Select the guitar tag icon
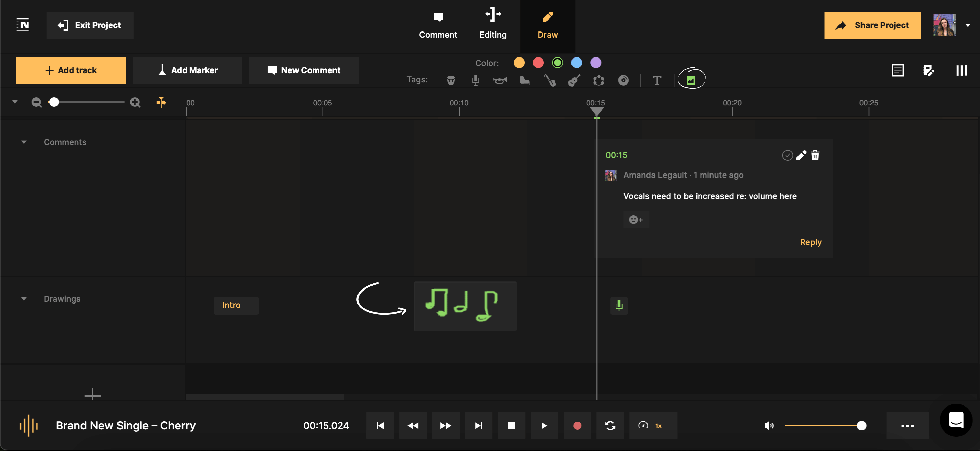 click(574, 80)
